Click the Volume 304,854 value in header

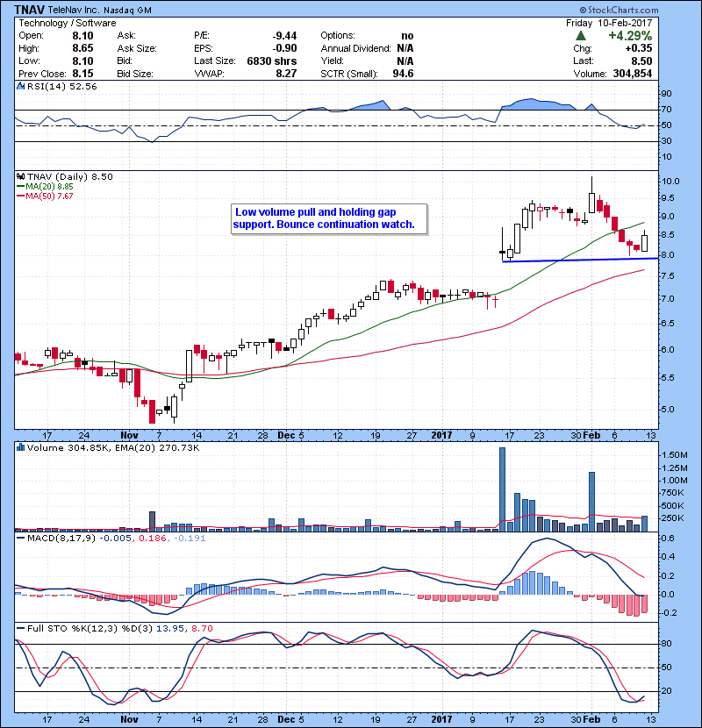pos(633,74)
